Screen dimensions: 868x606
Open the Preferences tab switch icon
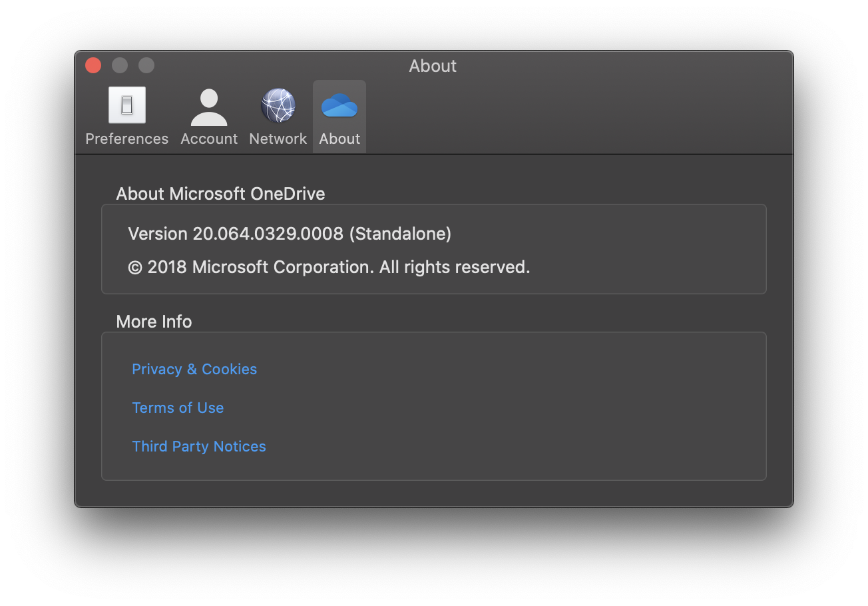tap(126, 105)
